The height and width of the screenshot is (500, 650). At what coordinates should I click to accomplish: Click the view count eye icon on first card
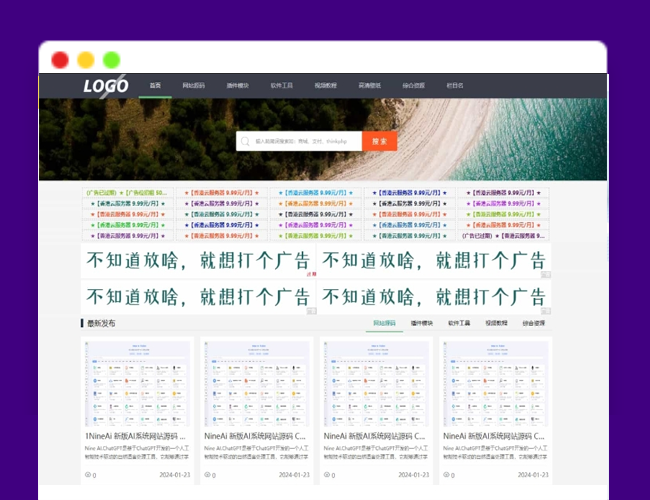click(88, 475)
